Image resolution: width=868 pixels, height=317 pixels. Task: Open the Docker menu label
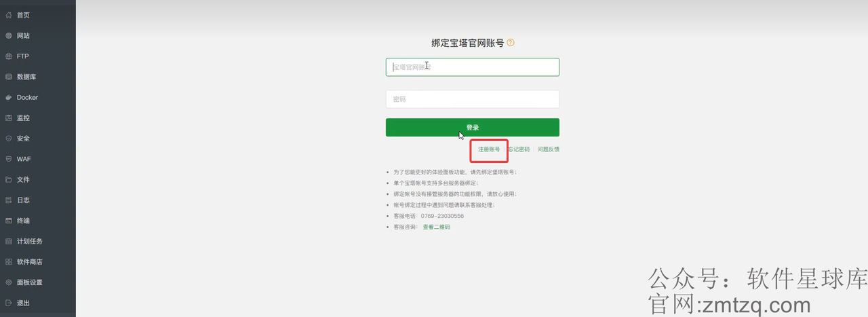(28, 97)
